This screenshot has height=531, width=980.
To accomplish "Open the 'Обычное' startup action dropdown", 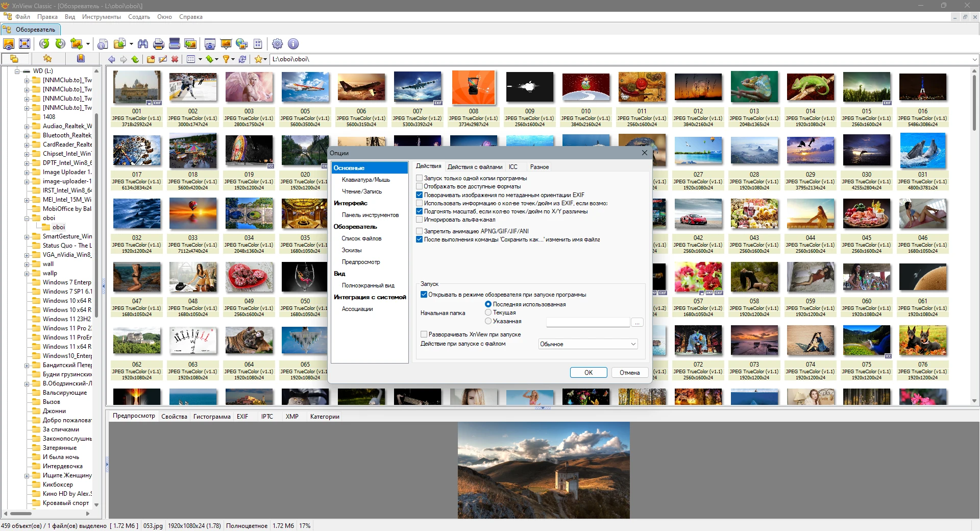I will pos(588,344).
